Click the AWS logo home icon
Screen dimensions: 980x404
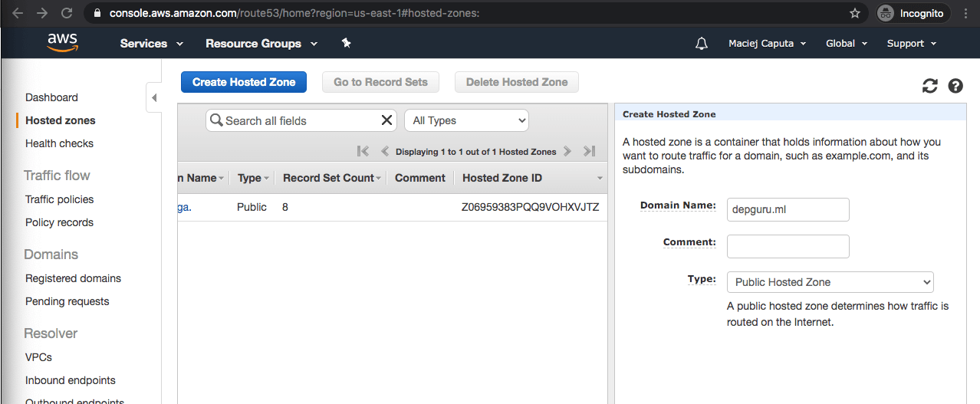[62, 43]
